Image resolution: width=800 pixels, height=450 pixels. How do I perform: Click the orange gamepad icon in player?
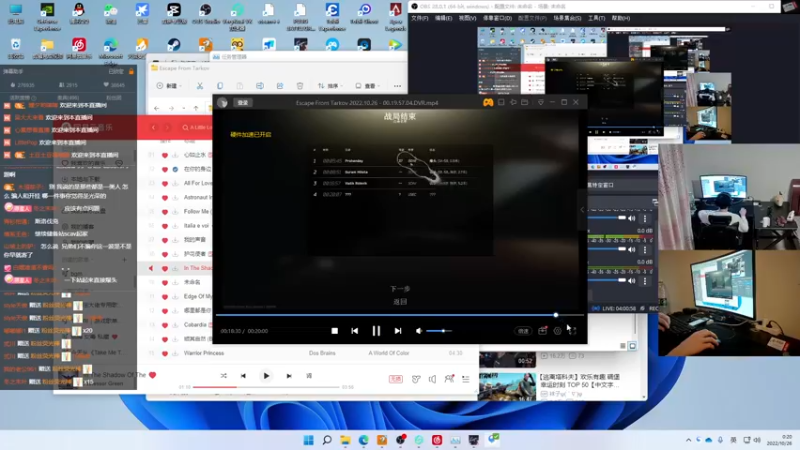coord(488,103)
